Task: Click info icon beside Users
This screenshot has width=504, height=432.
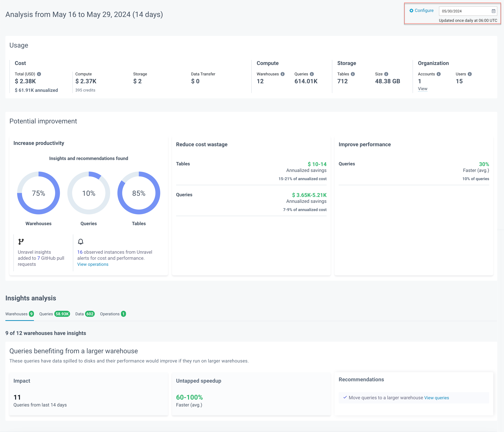Action: tap(469, 74)
